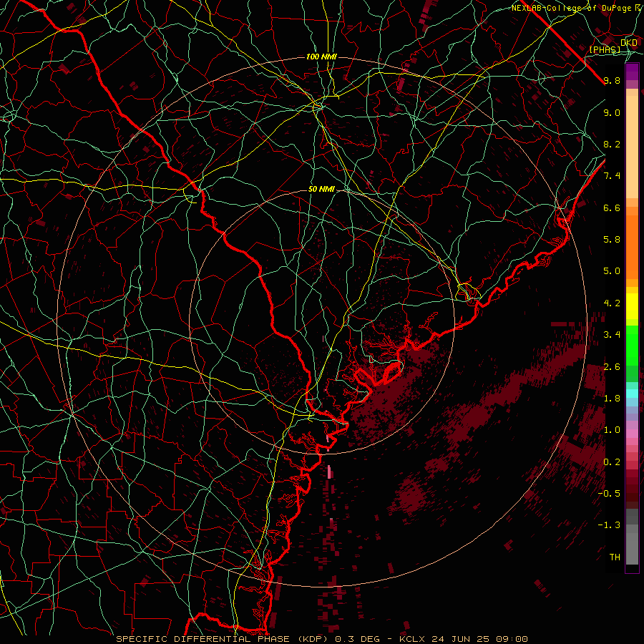The image size is (644, 644).
Task: Select the purple swatch atop the color bar
Action: 632,72
